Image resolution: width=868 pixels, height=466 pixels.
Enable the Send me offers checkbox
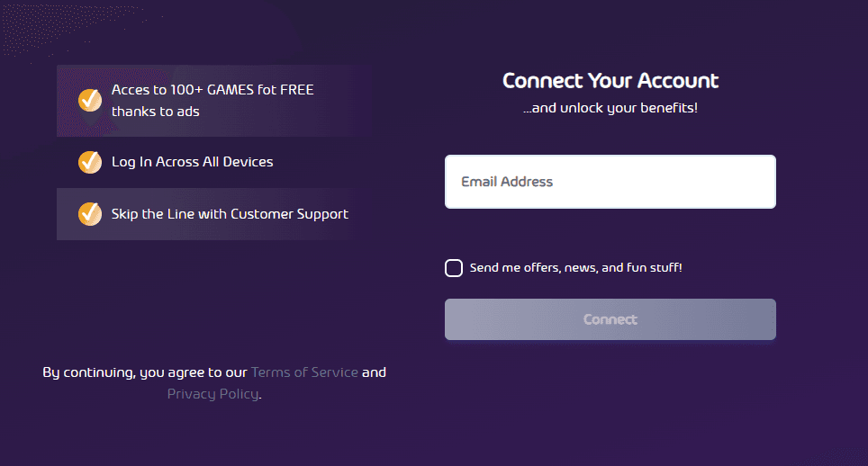tap(454, 268)
